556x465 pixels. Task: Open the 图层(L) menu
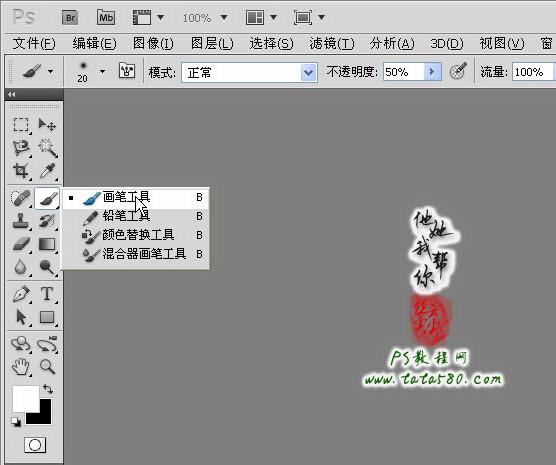click(x=212, y=44)
